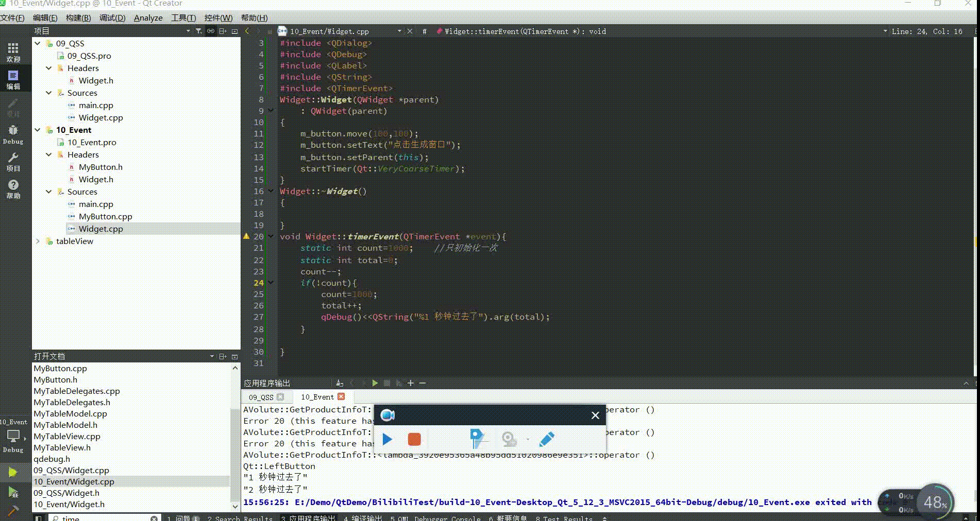The width and height of the screenshot is (980, 521).
Task: Close the 10_Event output tab
Action: [341, 397]
